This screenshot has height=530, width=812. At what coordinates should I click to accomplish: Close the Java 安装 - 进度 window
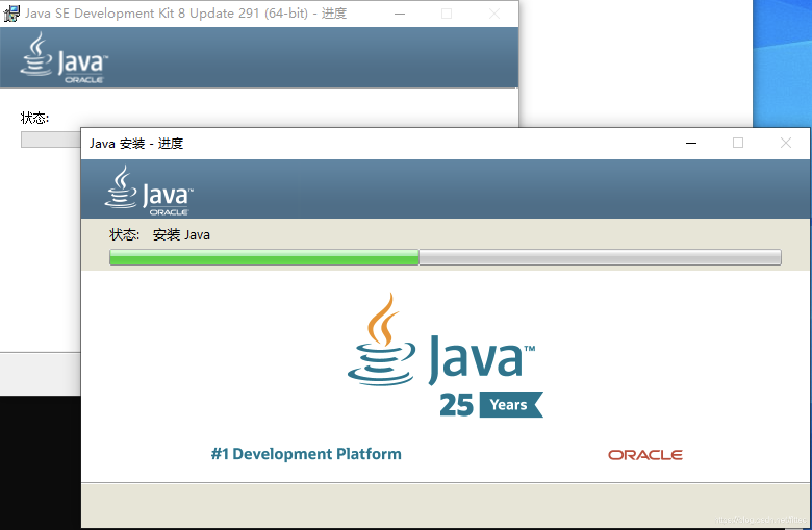click(786, 143)
